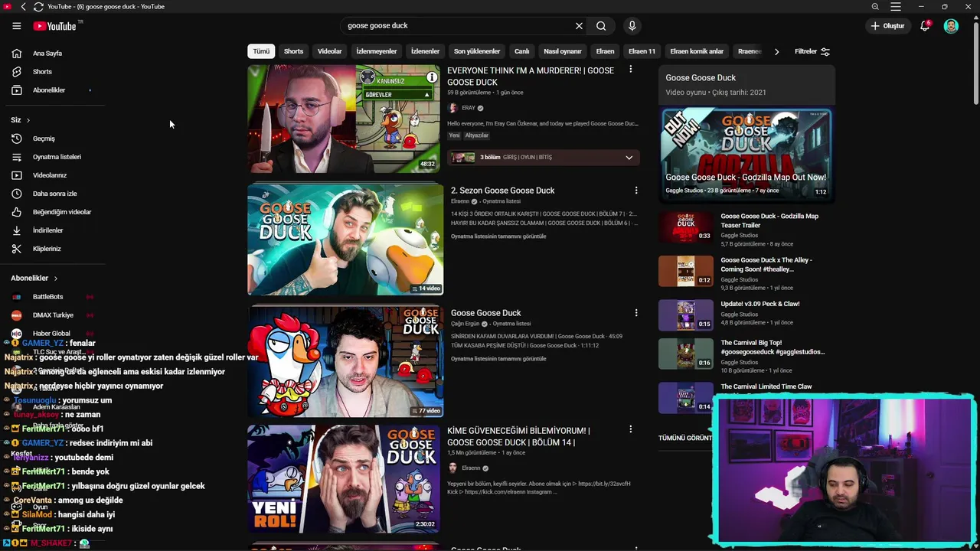Open the YouTube hamburger guide menu
980x551 pixels.
(x=16, y=26)
